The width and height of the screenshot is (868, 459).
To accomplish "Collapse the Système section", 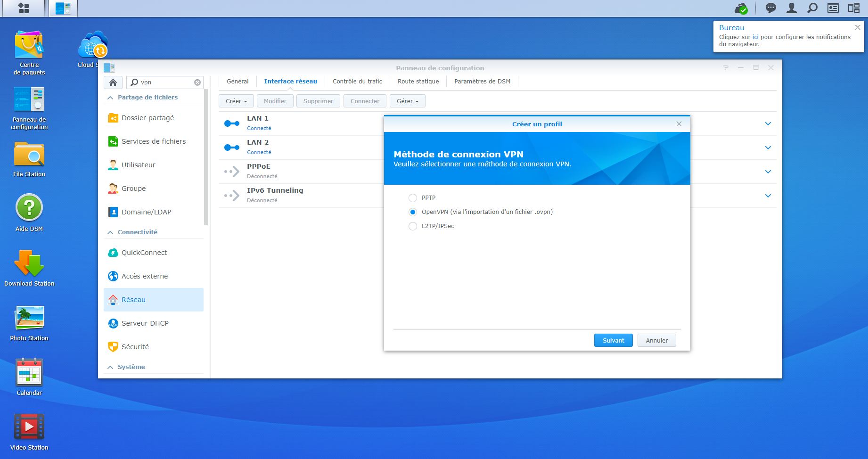I will coord(110,367).
